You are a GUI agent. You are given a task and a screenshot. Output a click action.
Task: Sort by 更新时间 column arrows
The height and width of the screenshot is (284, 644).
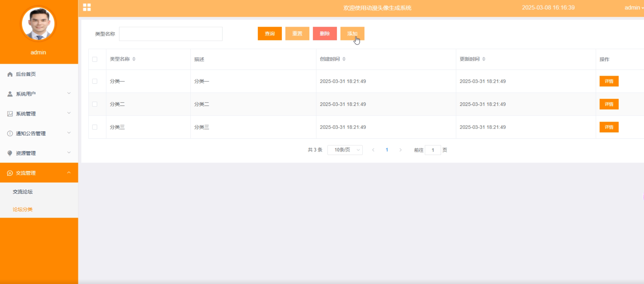pos(484,59)
